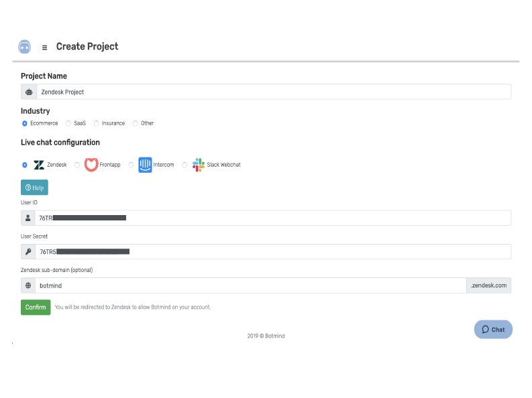
Task: Click the robot icon beside Project Name
Action: pyautogui.click(x=29, y=92)
